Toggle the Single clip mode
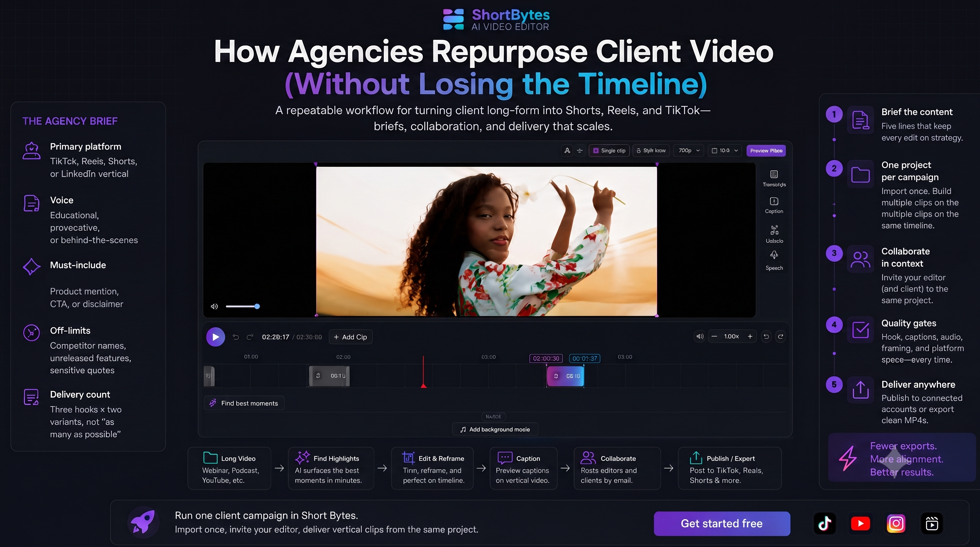Image resolution: width=980 pixels, height=547 pixels. coord(609,151)
